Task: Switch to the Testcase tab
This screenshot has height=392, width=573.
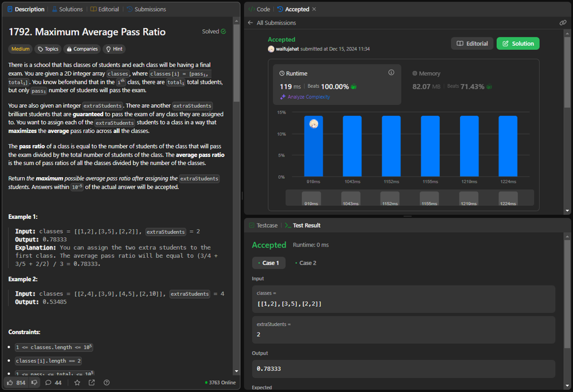Action: (264, 226)
